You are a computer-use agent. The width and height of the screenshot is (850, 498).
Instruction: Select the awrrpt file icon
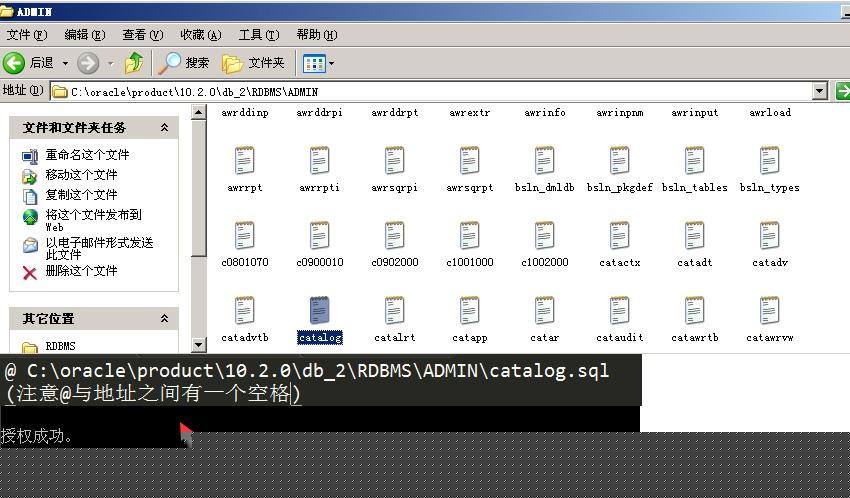(x=244, y=160)
